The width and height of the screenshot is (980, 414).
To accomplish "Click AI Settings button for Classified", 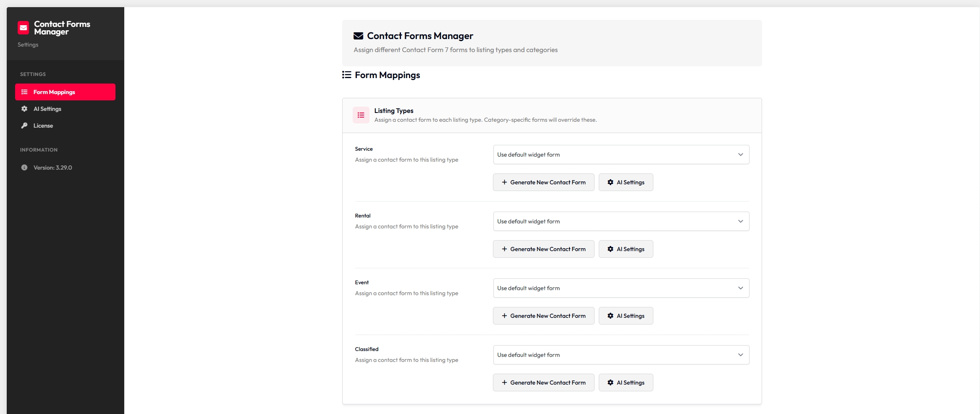I will pos(626,383).
